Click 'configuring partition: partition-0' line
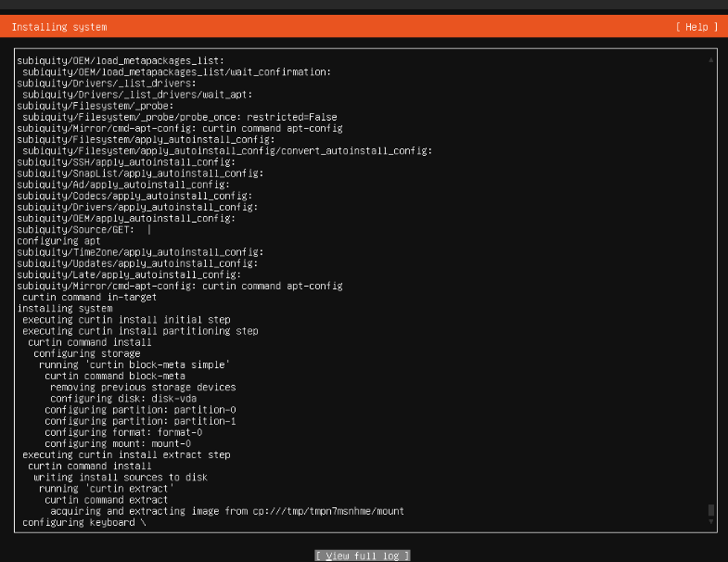The width and height of the screenshot is (728, 562). (x=140, y=410)
